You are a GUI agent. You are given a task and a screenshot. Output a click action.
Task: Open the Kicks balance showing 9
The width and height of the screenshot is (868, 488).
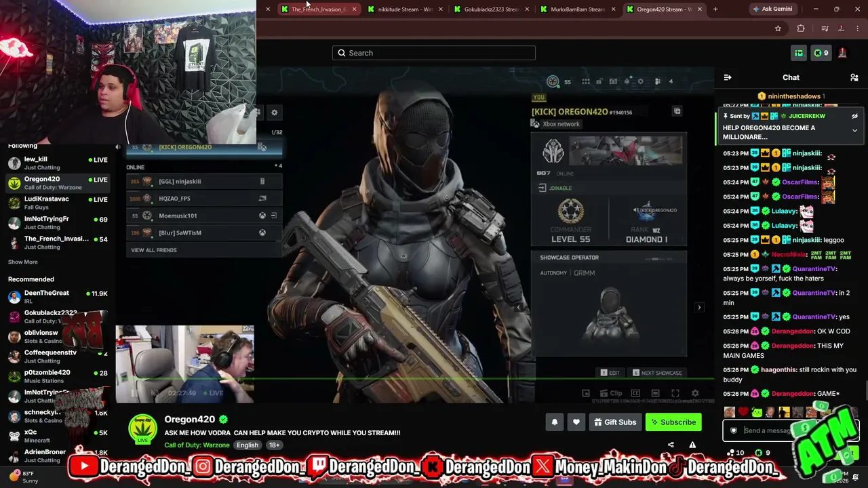821,53
